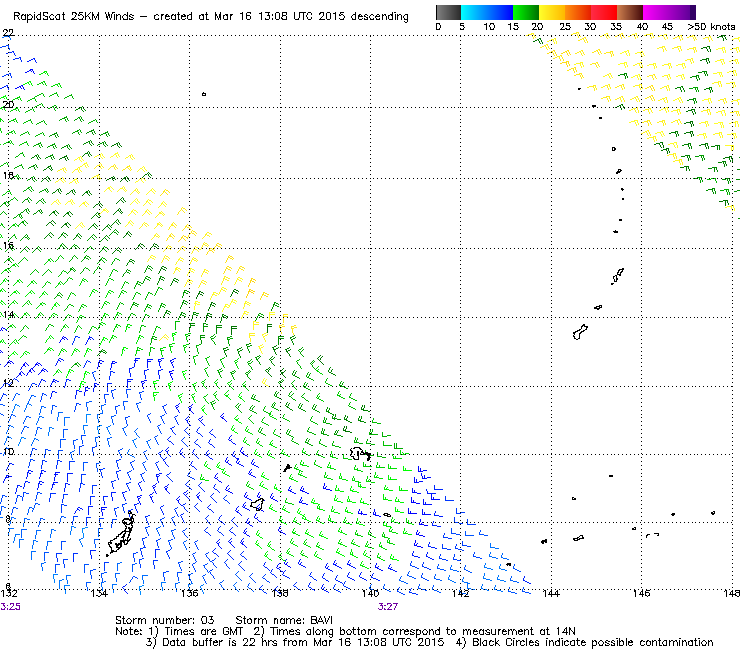This screenshot has height=650, width=740.
Task: Click the red 30-35 knots color segment
Action: [604, 12]
